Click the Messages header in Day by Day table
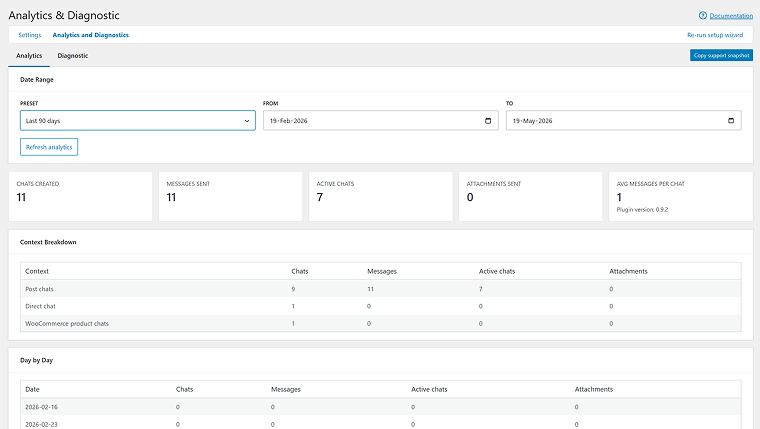The width and height of the screenshot is (760, 429). point(285,389)
